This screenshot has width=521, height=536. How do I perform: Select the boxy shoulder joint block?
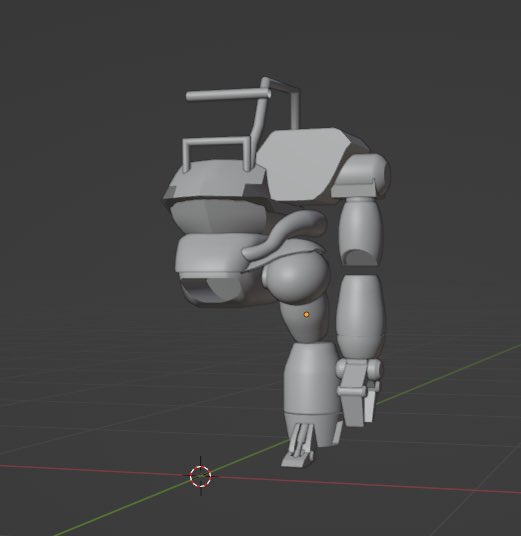361,176
